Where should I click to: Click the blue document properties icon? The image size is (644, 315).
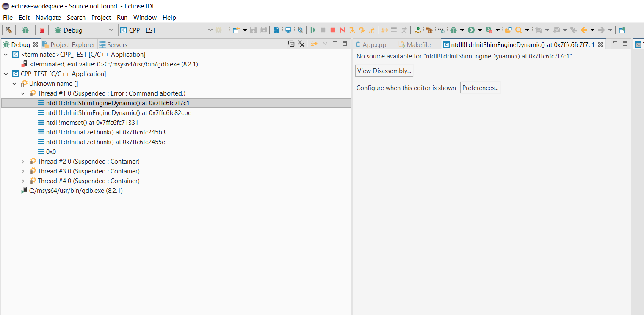coord(276,30)
